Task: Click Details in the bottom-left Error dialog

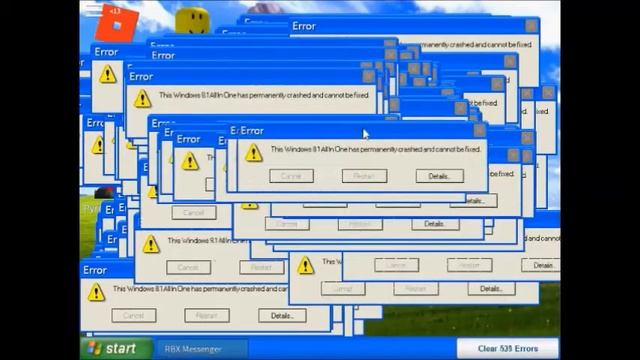Action: pos(282,316)
